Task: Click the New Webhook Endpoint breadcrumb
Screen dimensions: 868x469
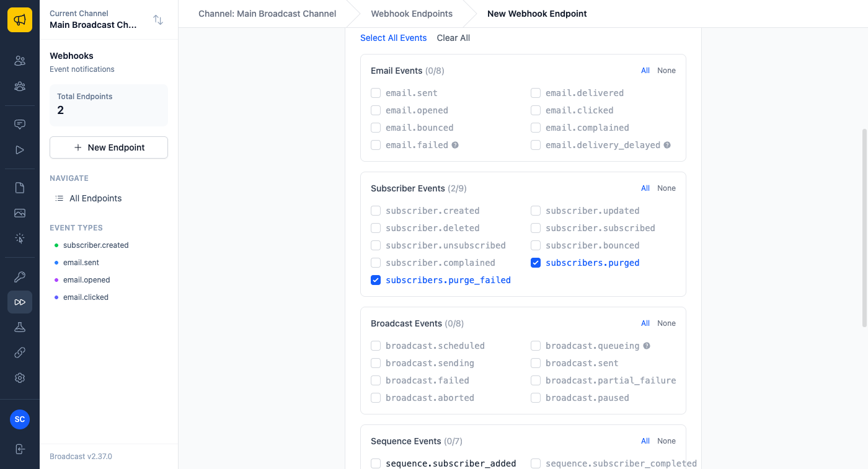Action: pos(537,14)
